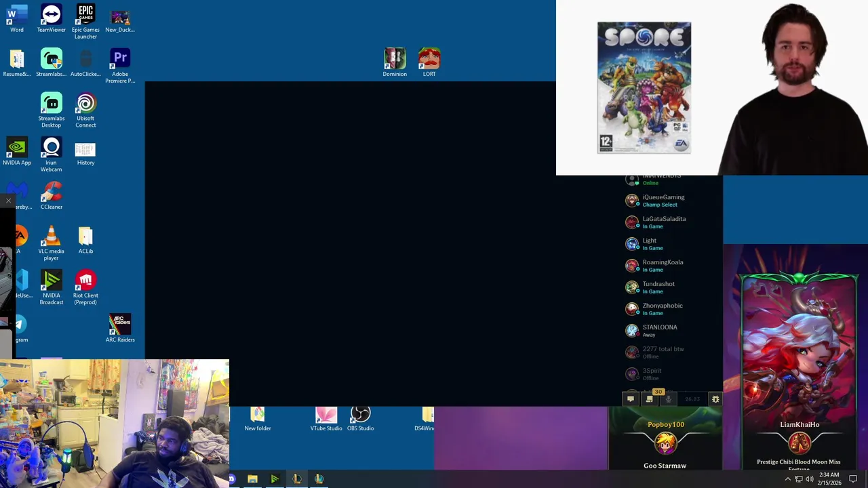Select friend STANLOONA marked Away

pyautogui.click(x=671, y=331)
